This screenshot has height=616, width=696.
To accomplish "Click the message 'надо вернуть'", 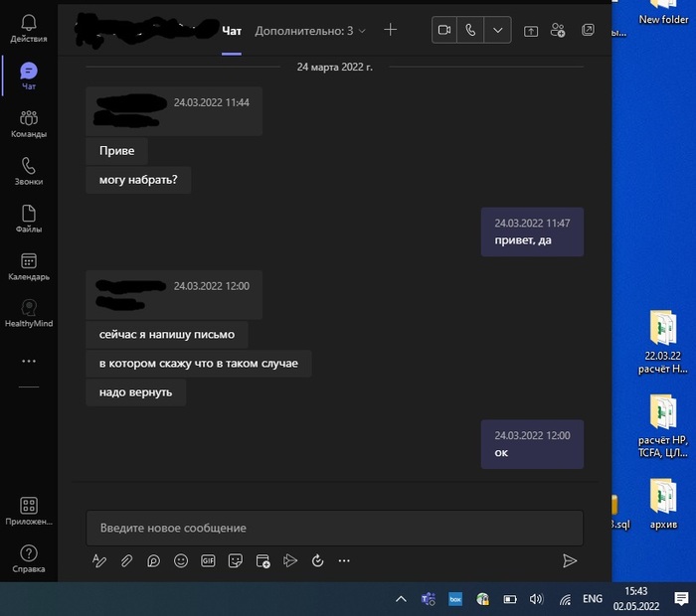I will coord(136,392).
